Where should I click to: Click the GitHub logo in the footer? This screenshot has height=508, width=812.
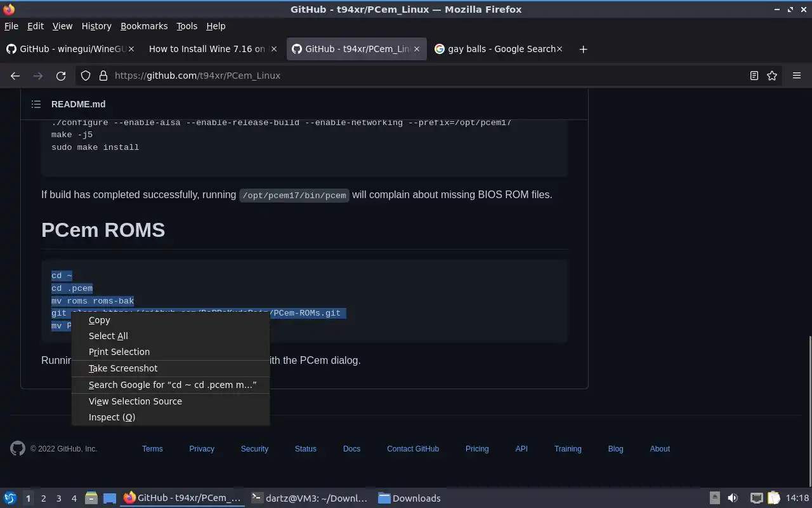pyautogui.click(x=18, y=448)
